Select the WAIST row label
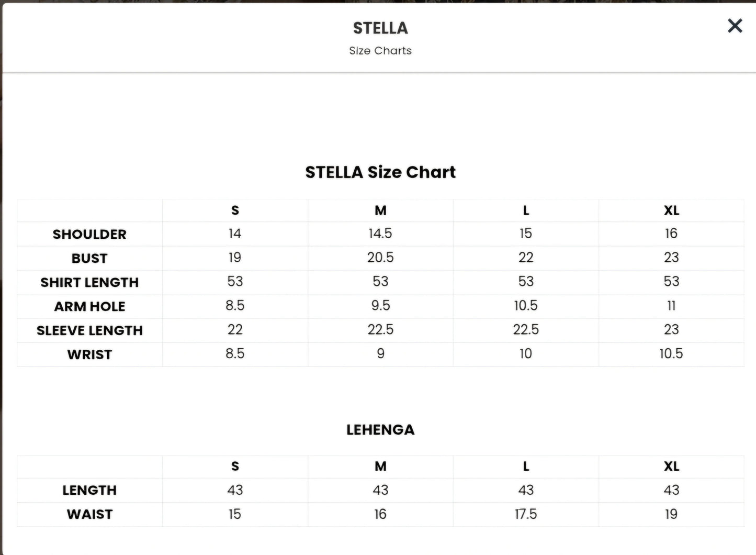The width and height of the screenshot is (756, 555). click(x=89, y=514)
